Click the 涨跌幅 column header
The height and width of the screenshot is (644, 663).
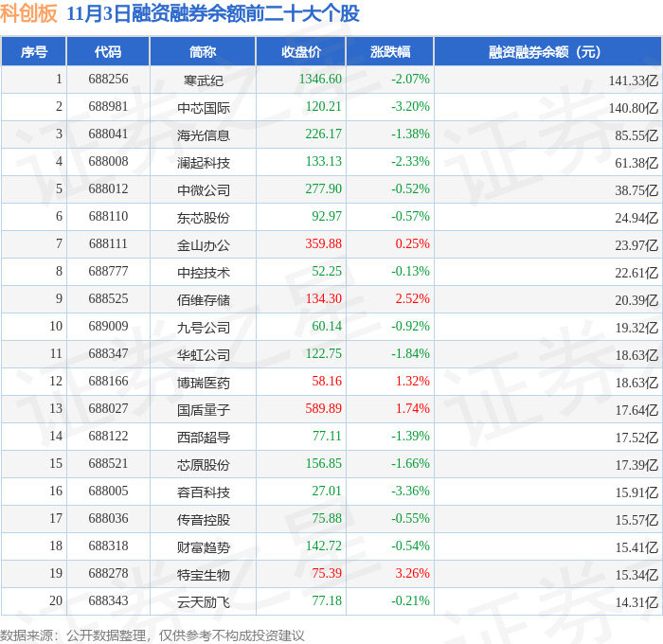pyautogui.click(x=390, y=51)
